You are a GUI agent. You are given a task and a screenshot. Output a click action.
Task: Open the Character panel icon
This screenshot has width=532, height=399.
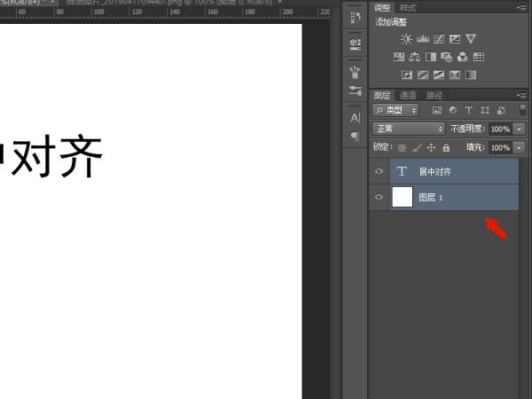point(355,118)
